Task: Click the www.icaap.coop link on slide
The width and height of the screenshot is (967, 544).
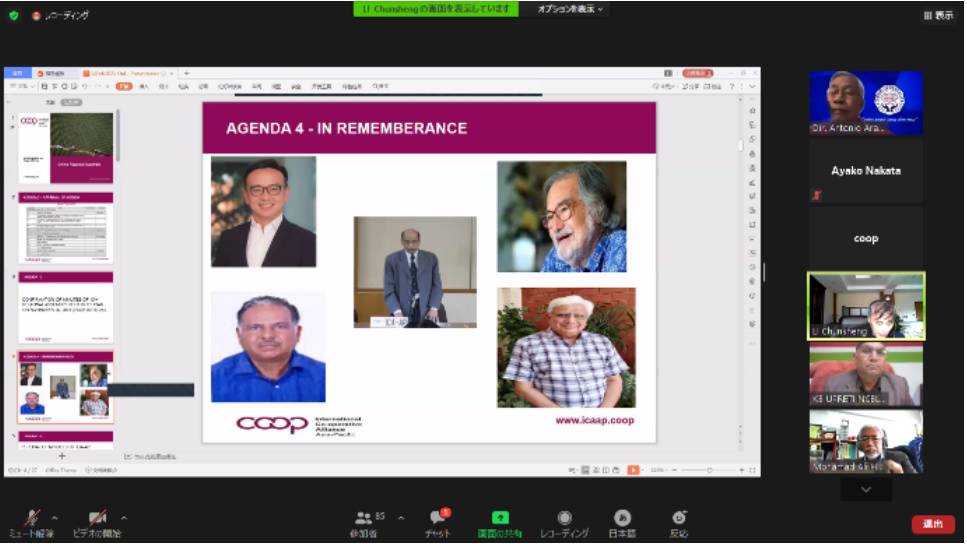Action: [x=594, y=421]
